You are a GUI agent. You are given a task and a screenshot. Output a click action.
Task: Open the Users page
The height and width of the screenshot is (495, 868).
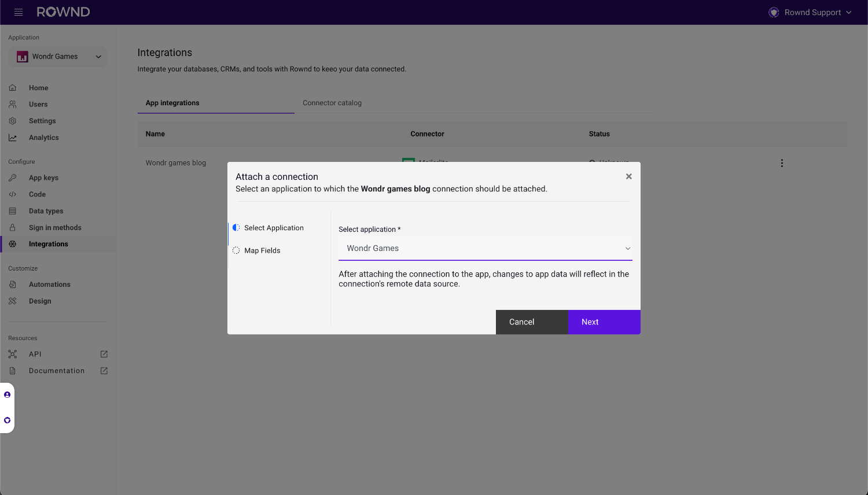[x=38, y=105]
